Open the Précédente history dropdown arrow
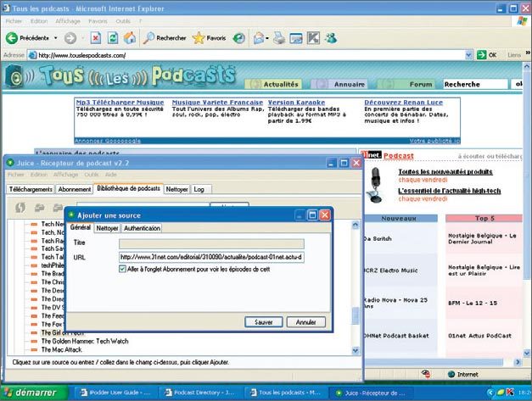The image size is (532, 401). click(x=55, y=38)
